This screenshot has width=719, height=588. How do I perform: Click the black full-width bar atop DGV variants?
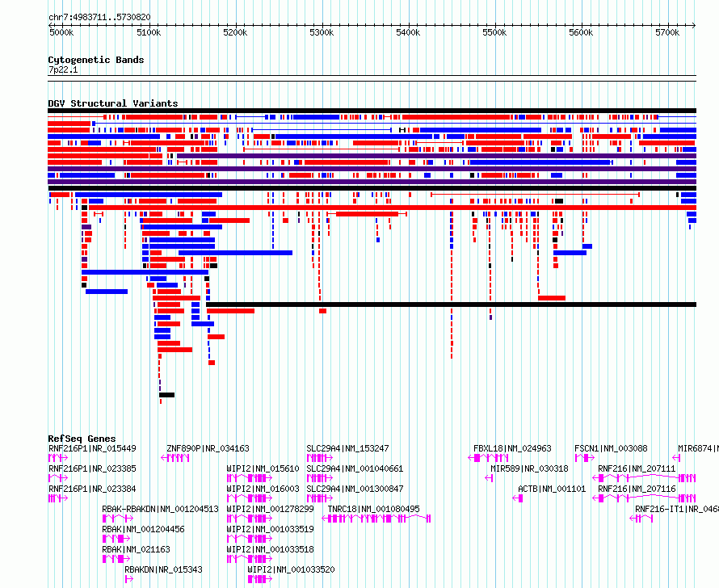[372, 111]
